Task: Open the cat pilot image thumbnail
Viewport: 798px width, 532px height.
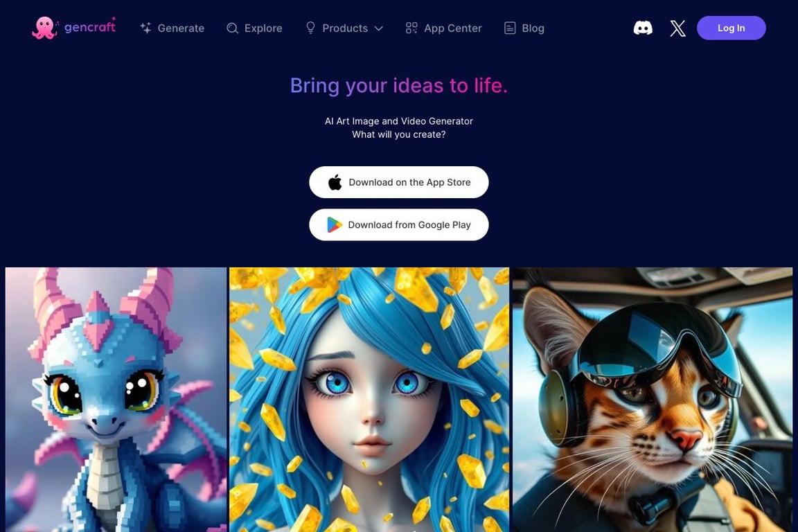Action: (653, 400)
